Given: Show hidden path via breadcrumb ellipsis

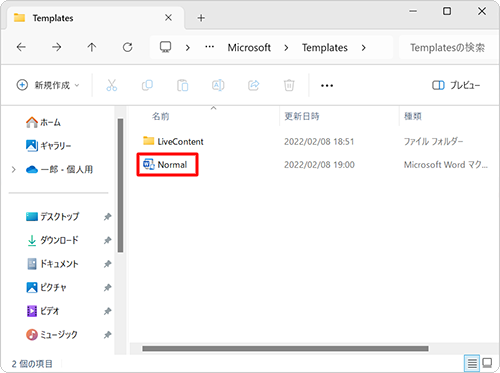Looking at the screenshot, I should point(209,47).
